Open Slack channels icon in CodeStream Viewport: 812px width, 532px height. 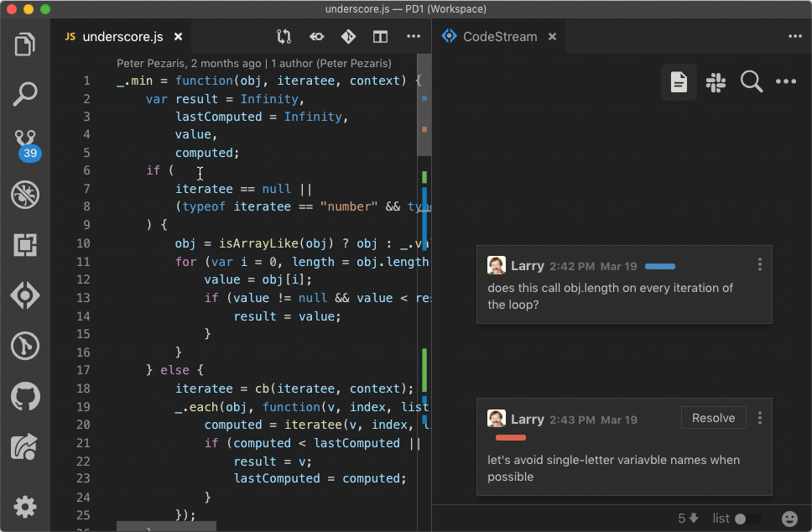(716, 82)
